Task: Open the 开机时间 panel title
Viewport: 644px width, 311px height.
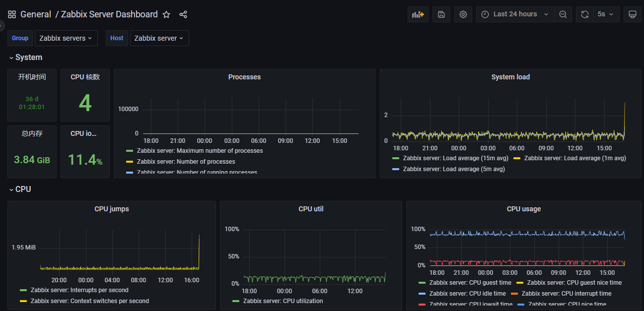Action: (x=32, y=77)
